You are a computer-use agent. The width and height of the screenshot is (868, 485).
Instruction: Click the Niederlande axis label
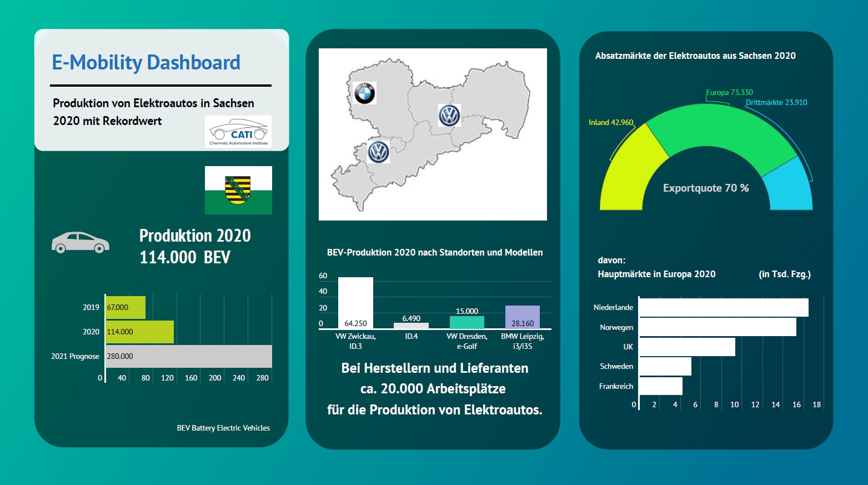[613, 307]
